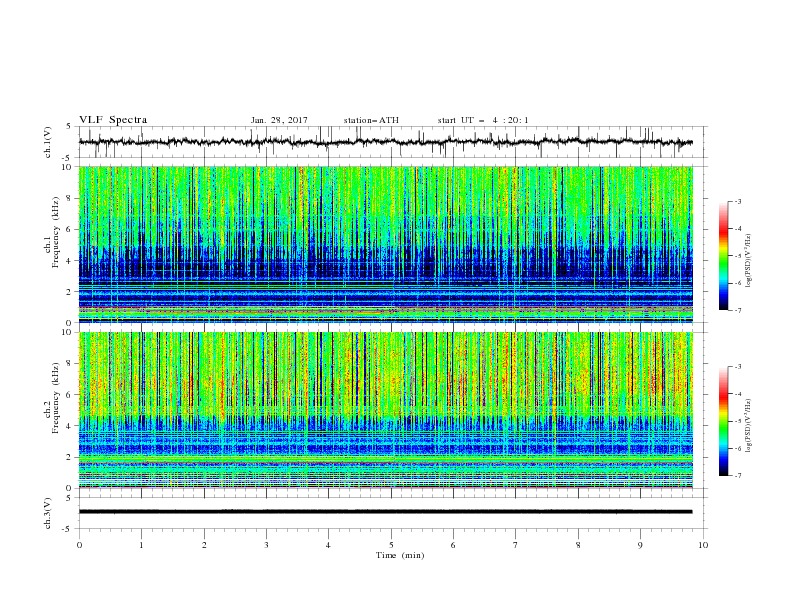The width and height of the screenshot is (792, 612).
Task: Click the ch.1 colorbar tick "-5"
Action: [737, 256]
